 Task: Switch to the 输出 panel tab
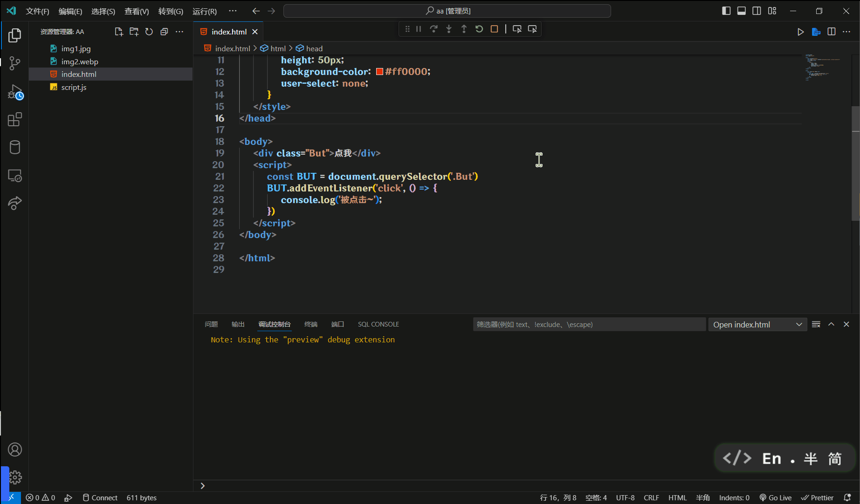[238, 324]
